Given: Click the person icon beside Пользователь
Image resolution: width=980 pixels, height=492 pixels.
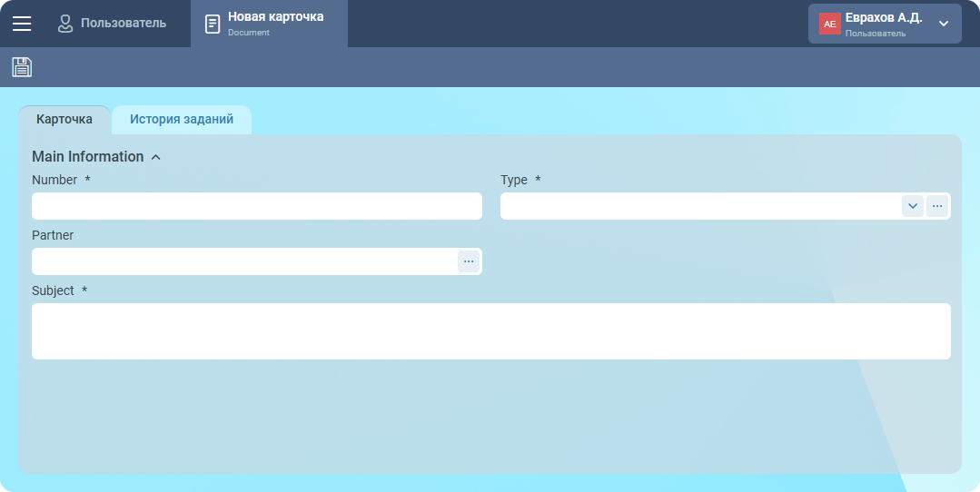Looking at the screenshot, I should pyautogui.click(x=65, y=24).
